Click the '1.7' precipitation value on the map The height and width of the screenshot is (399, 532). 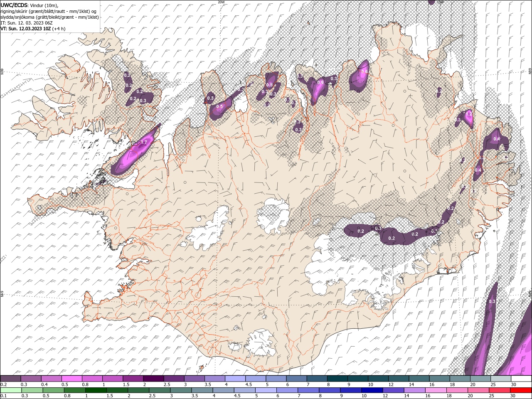[144, 142]
